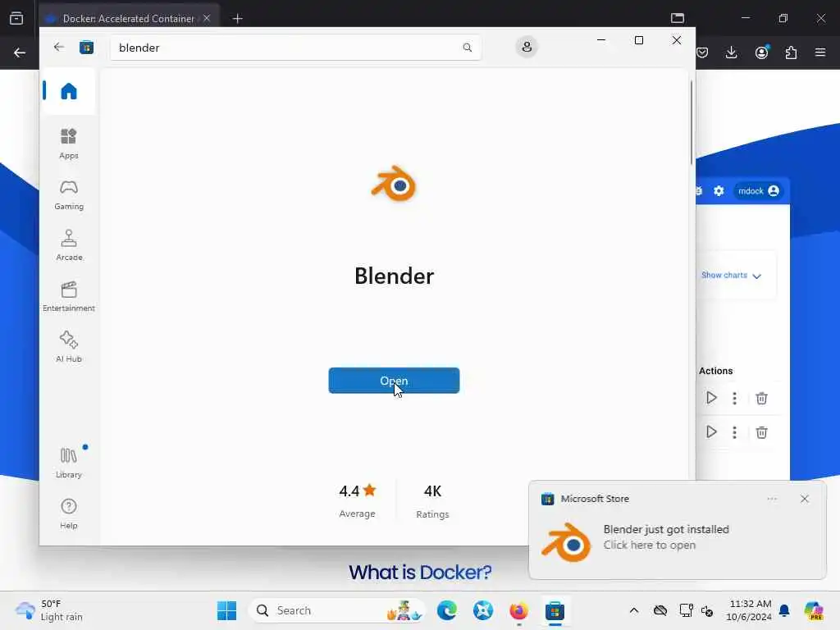The width and height of the screenshot is (840, 630).
Task: Open Microsoft Edge from taskbar
Action: pyautogui.click(x=447, y=610)
